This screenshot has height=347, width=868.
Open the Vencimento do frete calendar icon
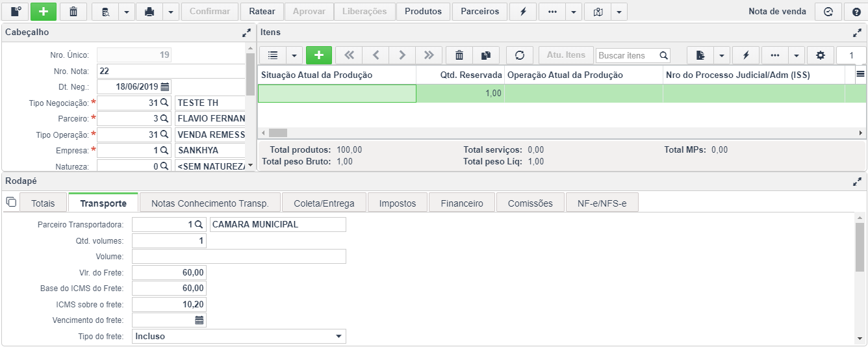coord(199,320)
